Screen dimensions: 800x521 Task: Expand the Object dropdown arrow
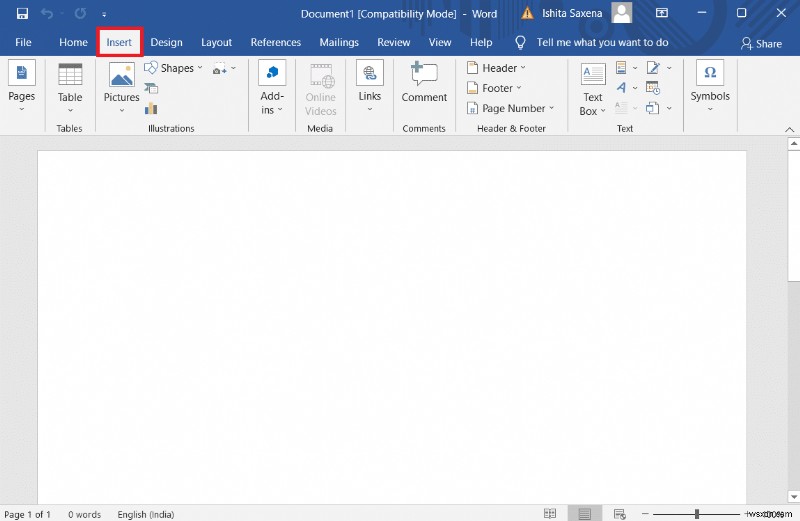click(x=669, y=108)
